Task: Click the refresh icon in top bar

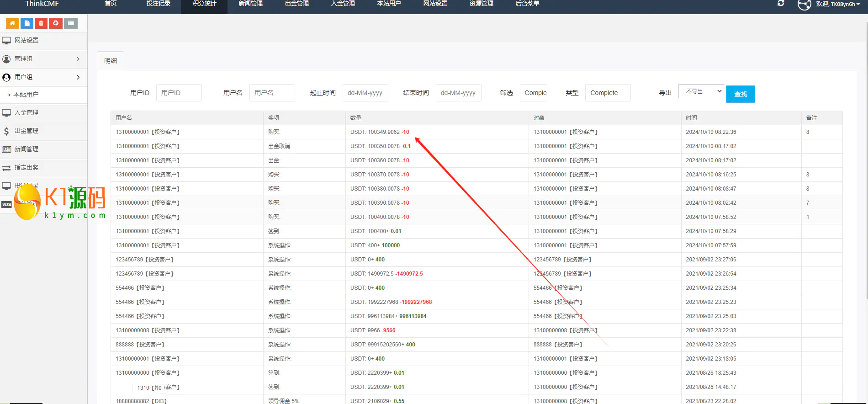Action: [x=781, y=4]
